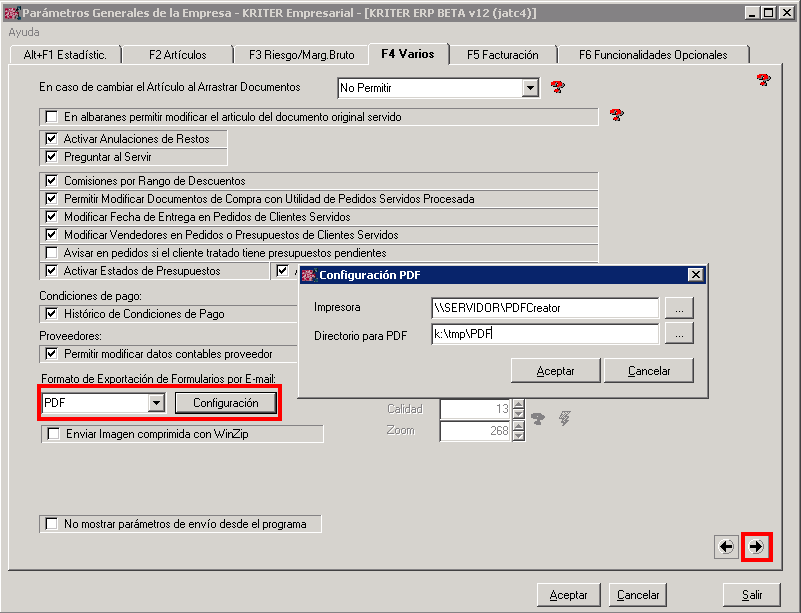
Task: Uncheck Activar Anulaciones de Restos
Action: tap(52, 139)
